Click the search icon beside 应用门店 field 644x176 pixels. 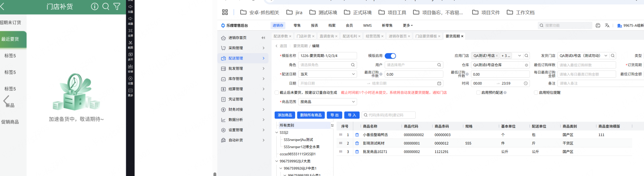click(x=526, y=56)
